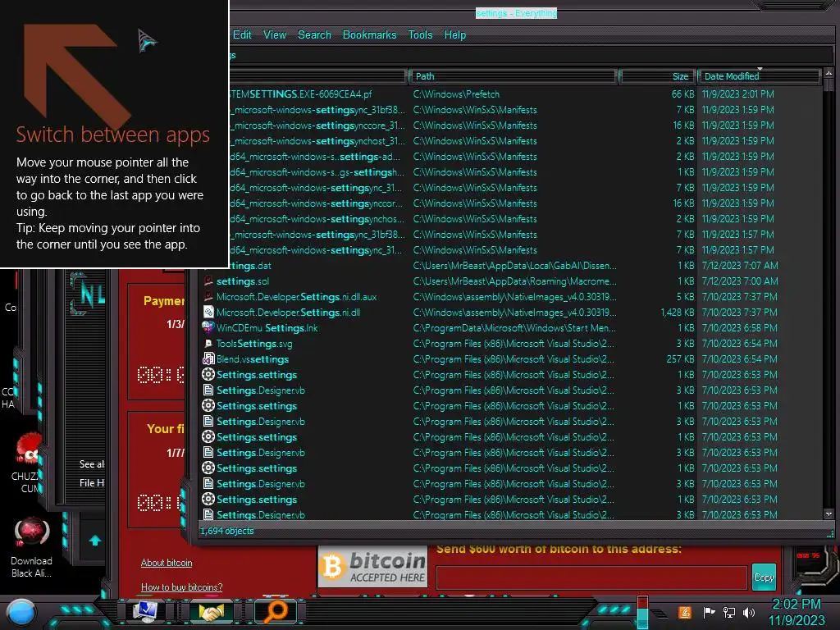The width and height of the screenshot is (840, 630).
Task: Click the 1,694 objects status bar text
Action: tap(226, 531)
